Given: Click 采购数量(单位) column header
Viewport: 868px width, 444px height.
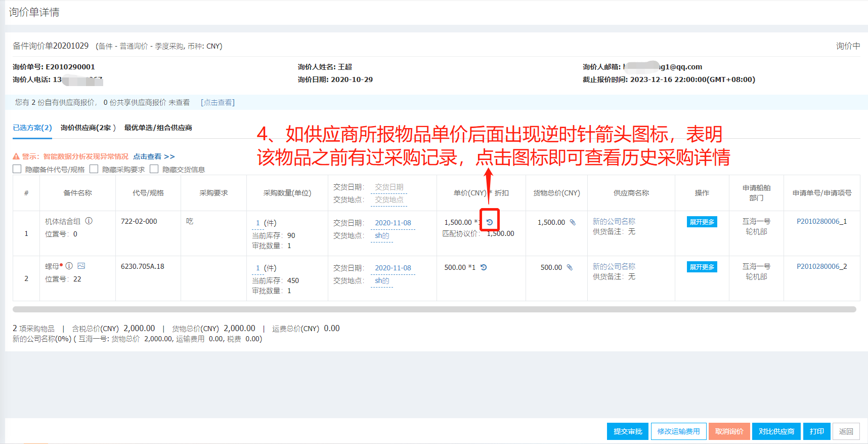Looking at the screenshot, I should [287, 193].
